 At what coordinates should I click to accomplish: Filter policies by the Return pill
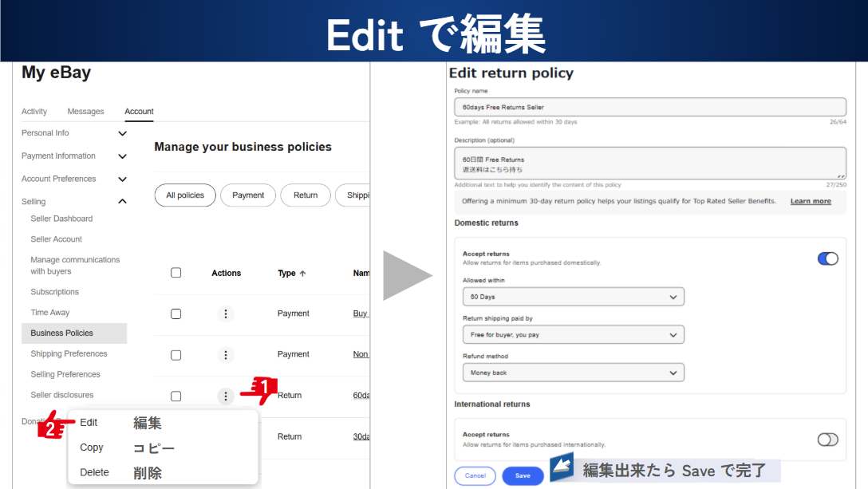(x=306, y=195)
